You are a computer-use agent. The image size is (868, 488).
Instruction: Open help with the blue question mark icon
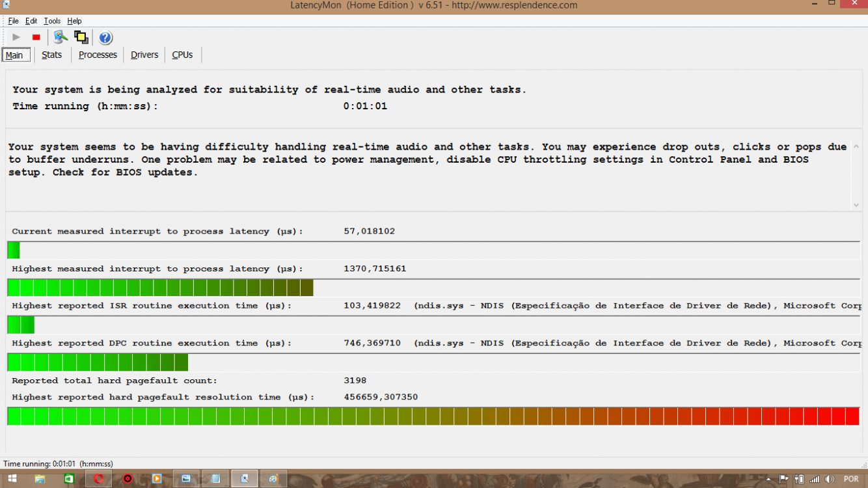[105, 38]
